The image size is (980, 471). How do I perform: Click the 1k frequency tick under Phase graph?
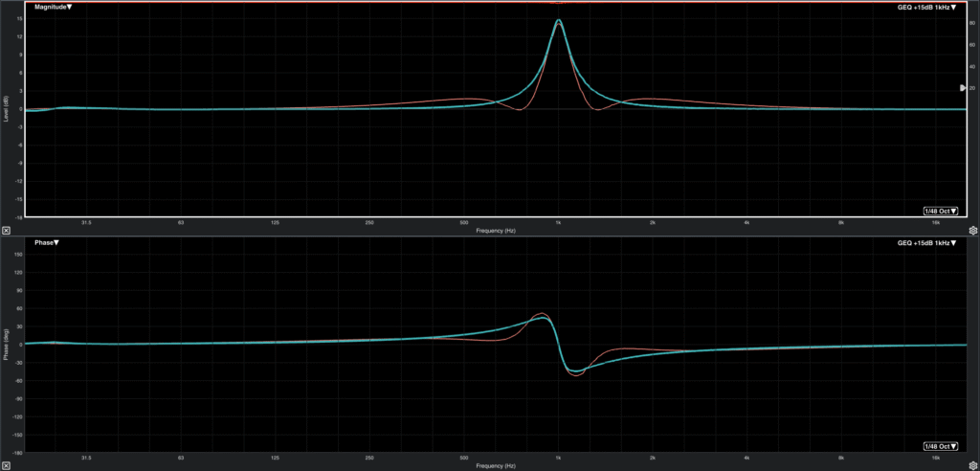(558, 459)
